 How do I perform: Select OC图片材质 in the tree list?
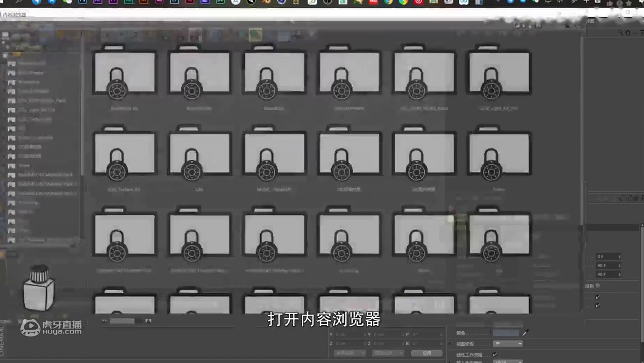30,156
